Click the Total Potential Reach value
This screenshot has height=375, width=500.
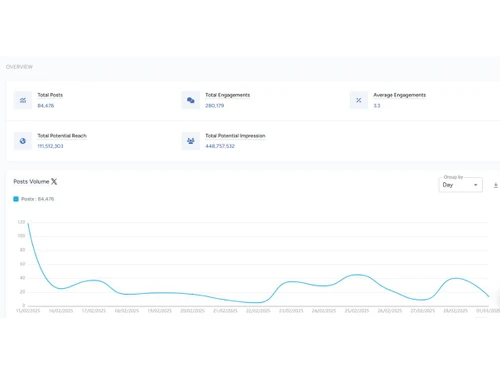pyautogui.click(x=50, y=146)
